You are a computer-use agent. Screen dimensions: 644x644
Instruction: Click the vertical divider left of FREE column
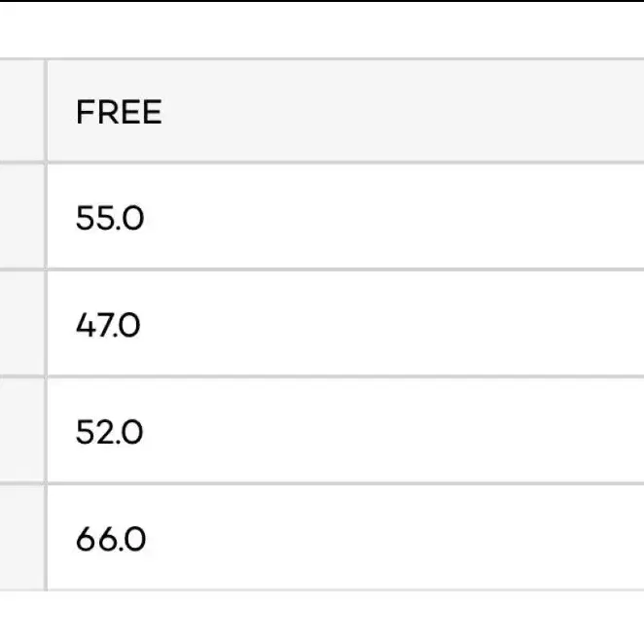[46, 325]
